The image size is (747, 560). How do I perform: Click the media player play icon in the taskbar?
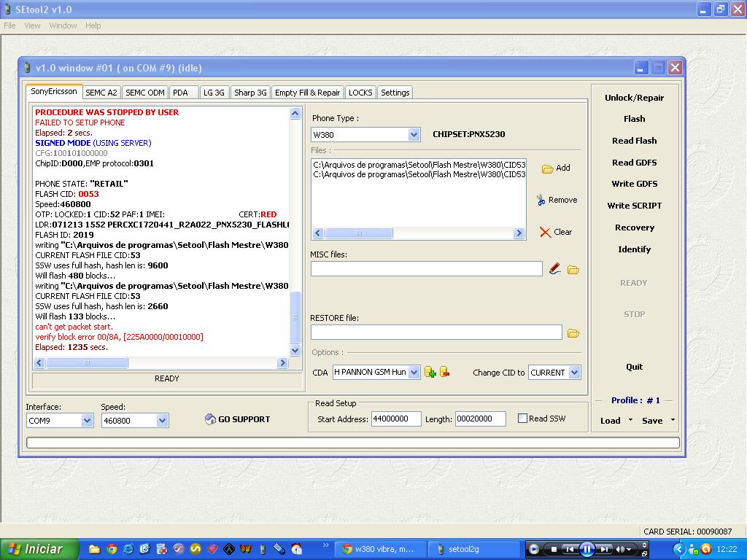[533, 549]
